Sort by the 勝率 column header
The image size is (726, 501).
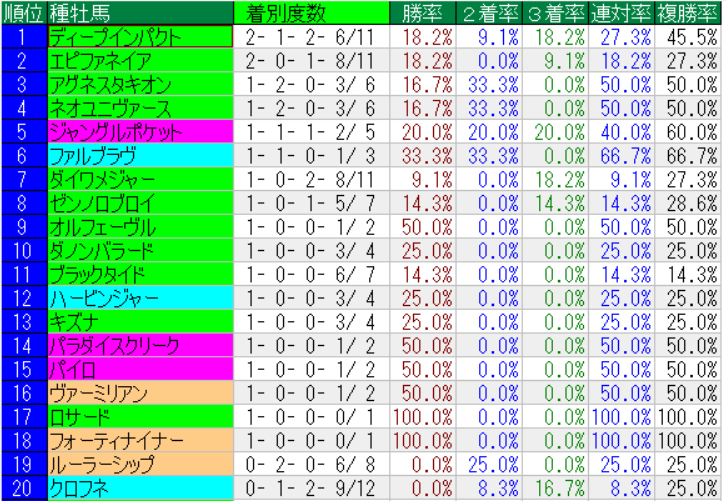coord(420,13)
